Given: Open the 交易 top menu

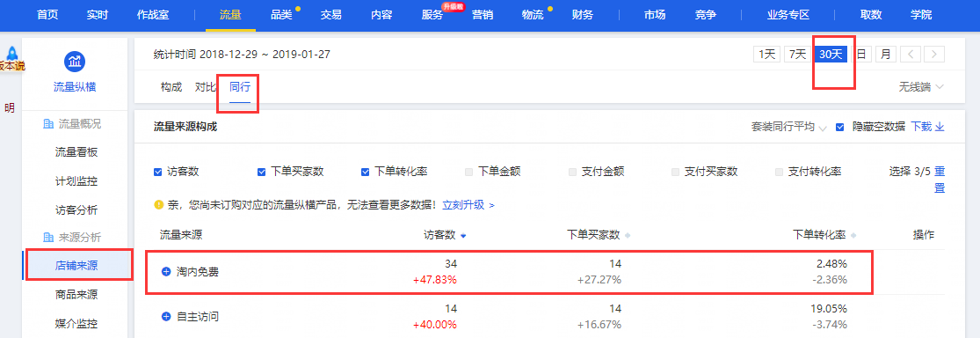Looking at the screenshot, I should point(330,15).
